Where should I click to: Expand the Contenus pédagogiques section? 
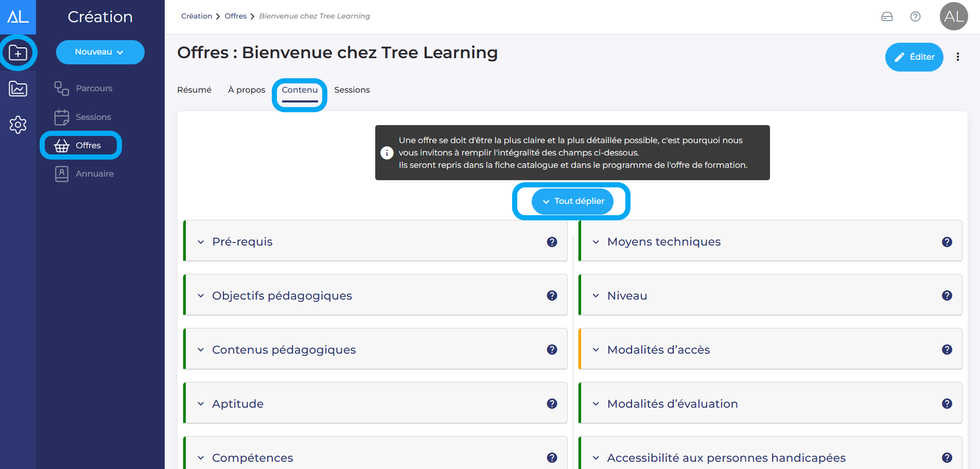point(284,350)
